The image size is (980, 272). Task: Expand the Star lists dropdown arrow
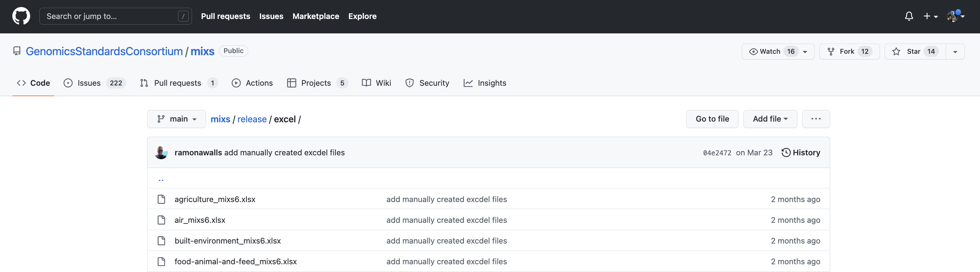tap(955, 52)
